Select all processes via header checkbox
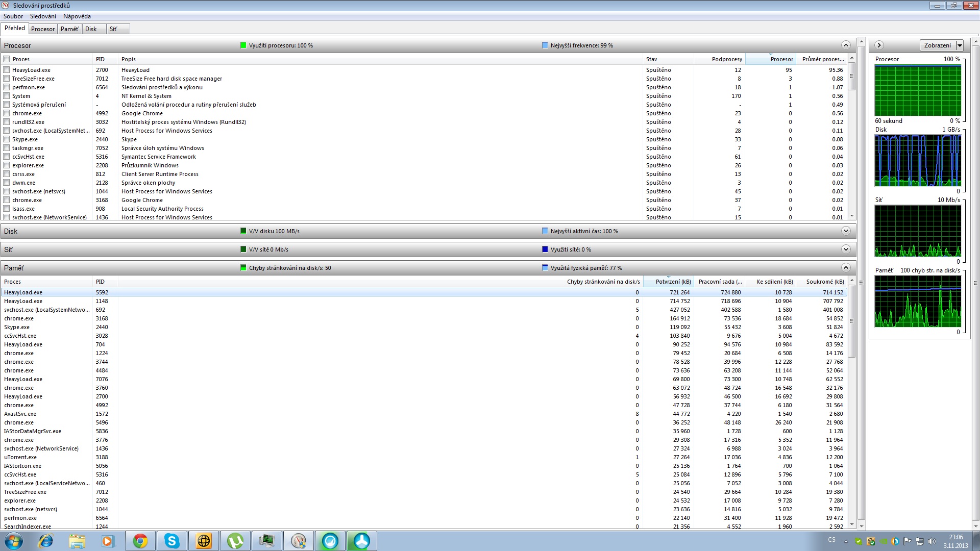The width and height of the screenshot is (980, 551). [7, 59]
